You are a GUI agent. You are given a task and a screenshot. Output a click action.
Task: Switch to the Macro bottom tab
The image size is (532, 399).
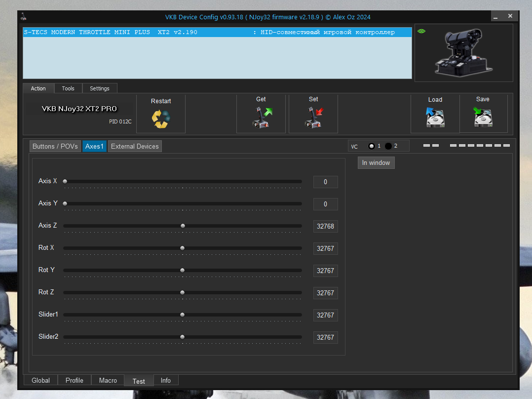(x=108, y=380)
